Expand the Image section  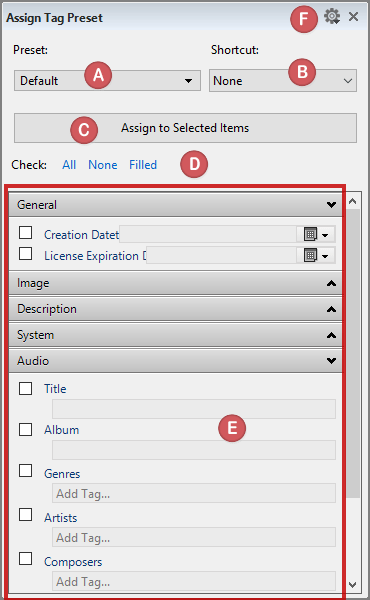(x=176, y=283)
